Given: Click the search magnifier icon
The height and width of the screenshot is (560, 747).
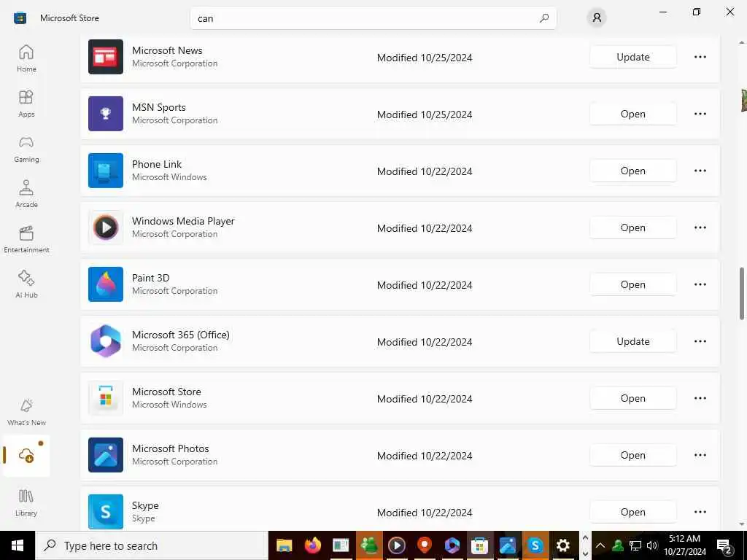Looking at the screenshot, I should pos(544,18).
